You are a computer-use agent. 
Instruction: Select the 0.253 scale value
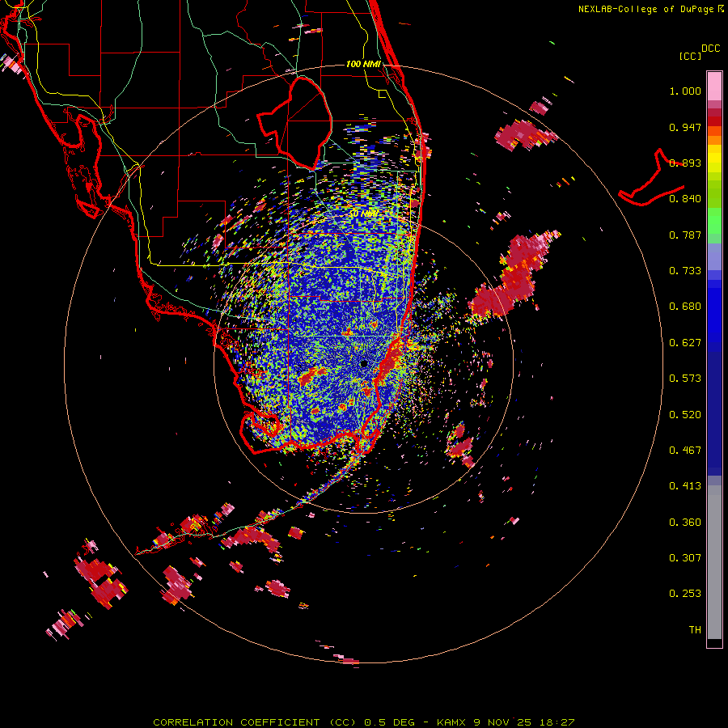[x=685, y=594]
